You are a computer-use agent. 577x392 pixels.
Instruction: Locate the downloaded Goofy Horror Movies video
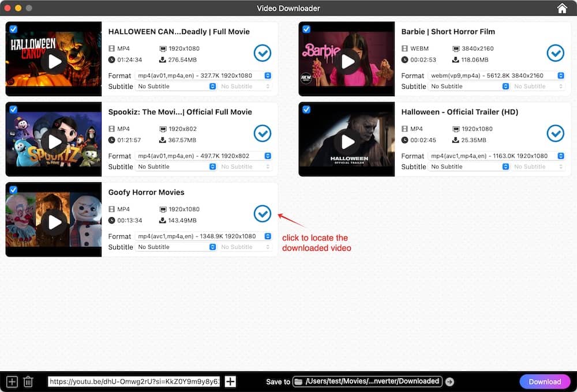tap(263, 213)
